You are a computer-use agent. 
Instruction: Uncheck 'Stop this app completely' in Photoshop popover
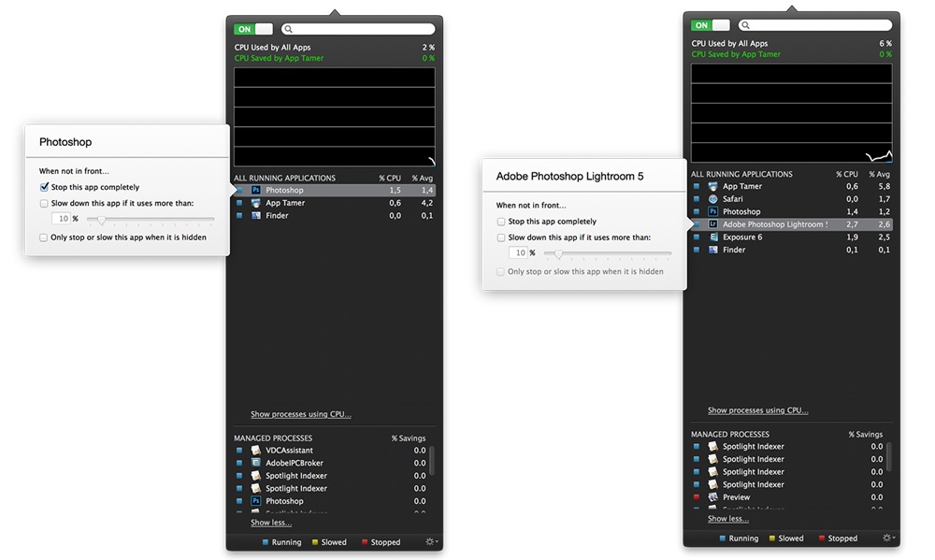pos(44,187)
